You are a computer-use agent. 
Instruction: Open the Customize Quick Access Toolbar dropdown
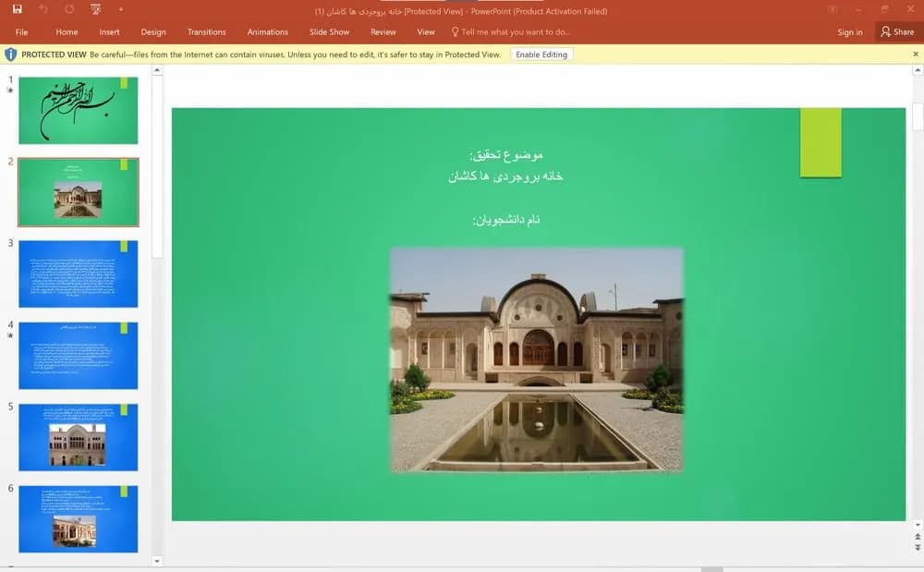point(121,9)
